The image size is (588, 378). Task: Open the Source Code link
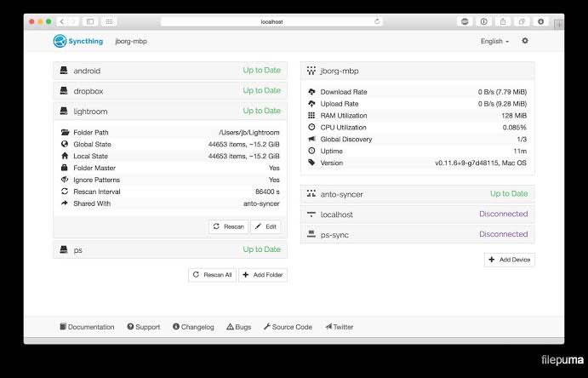[x=288, y=327]
